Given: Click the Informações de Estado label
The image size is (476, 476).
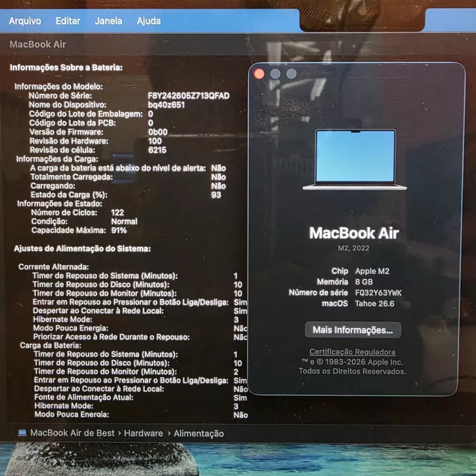Looking at the screenshot, I should 59,204.
